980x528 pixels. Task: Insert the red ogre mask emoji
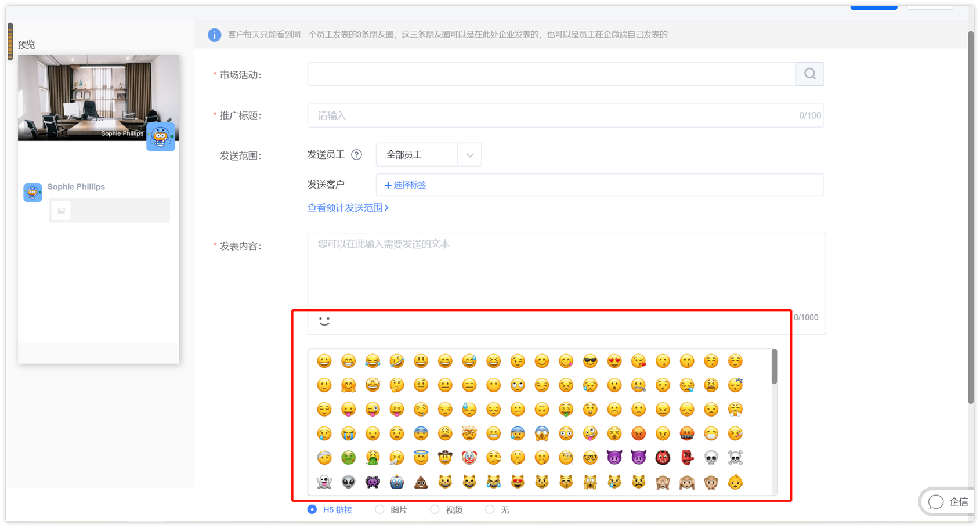pos(663,458)
